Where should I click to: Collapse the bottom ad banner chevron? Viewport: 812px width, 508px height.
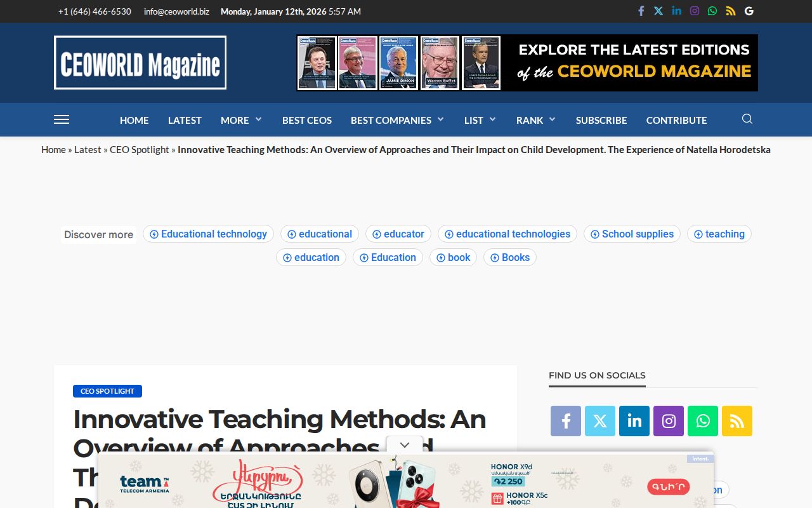pyautogui.click(x=405, y=445)
